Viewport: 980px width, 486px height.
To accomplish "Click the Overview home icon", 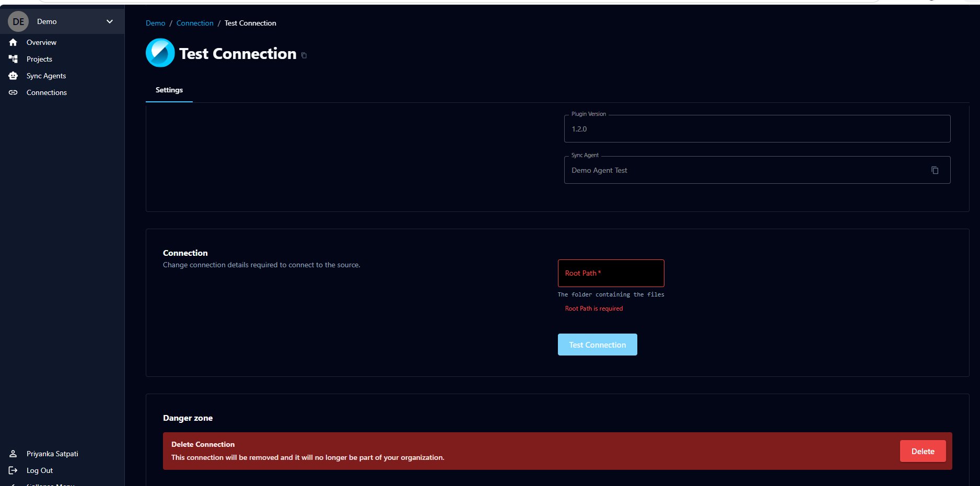I will (13, 42).
